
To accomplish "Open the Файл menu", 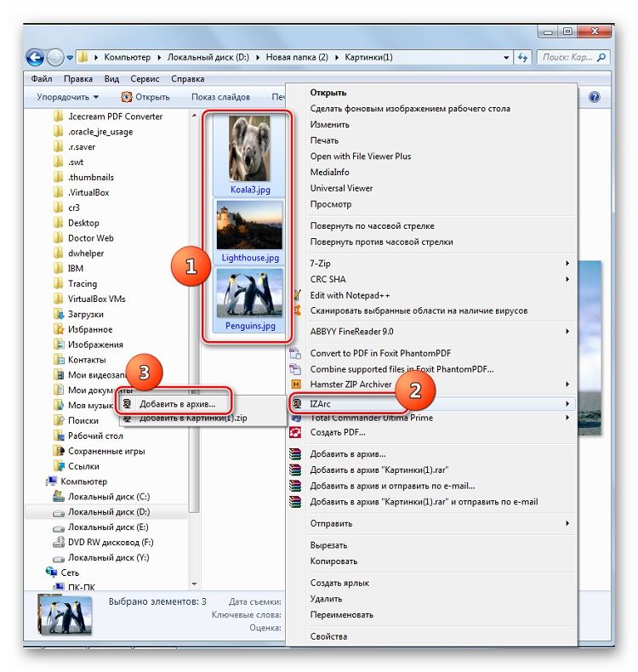I will (x=42, y=79).
